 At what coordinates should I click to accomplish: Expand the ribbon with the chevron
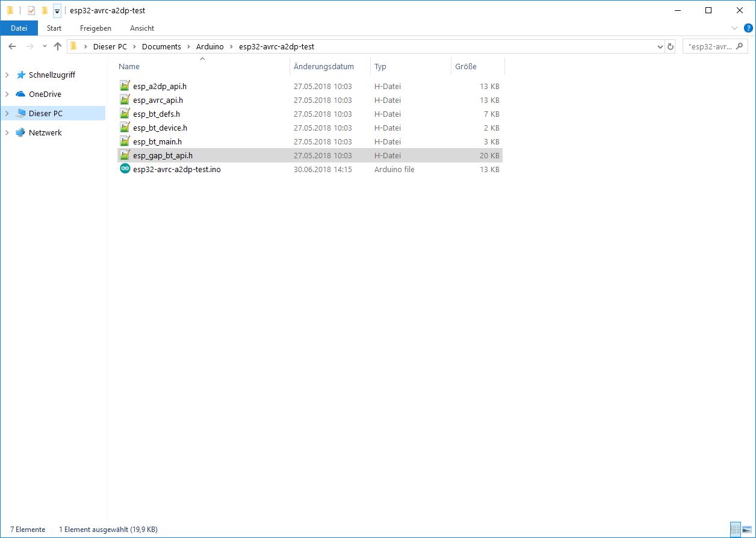pos(734,28)
